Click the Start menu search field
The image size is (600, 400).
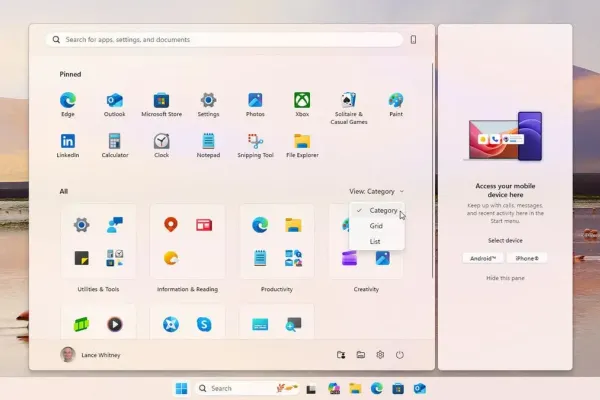pyautogui.click(x=224, y=39)
